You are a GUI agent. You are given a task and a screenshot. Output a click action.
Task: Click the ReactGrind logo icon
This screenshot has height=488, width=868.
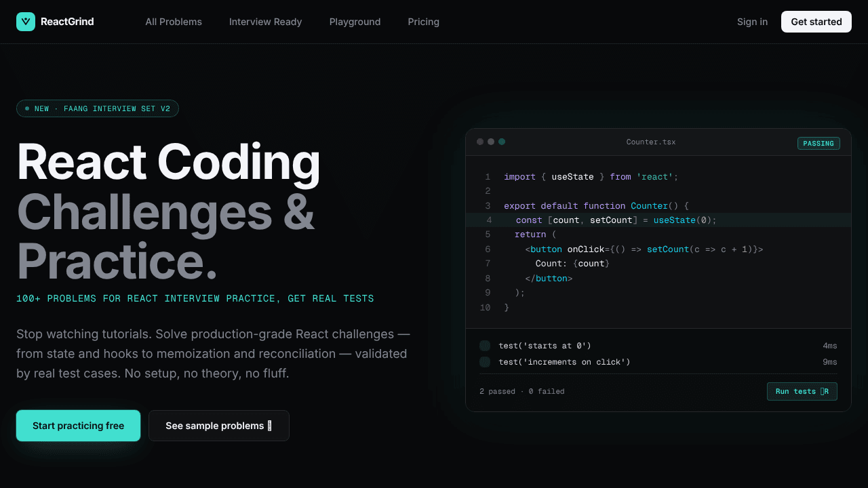[26, 22]
